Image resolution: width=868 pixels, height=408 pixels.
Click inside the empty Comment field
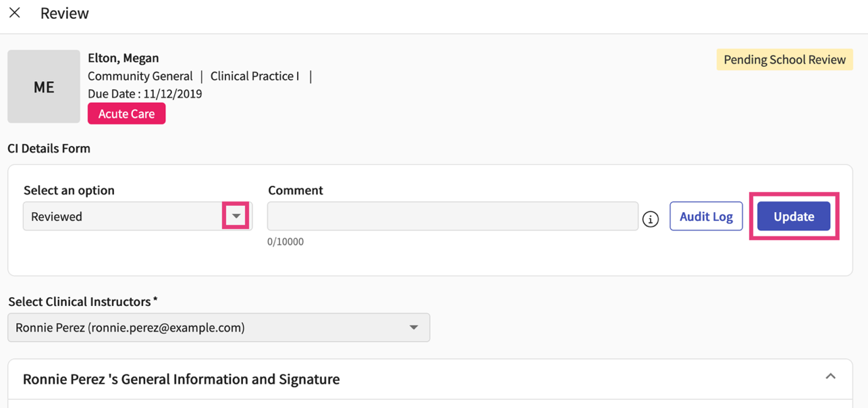452,216
